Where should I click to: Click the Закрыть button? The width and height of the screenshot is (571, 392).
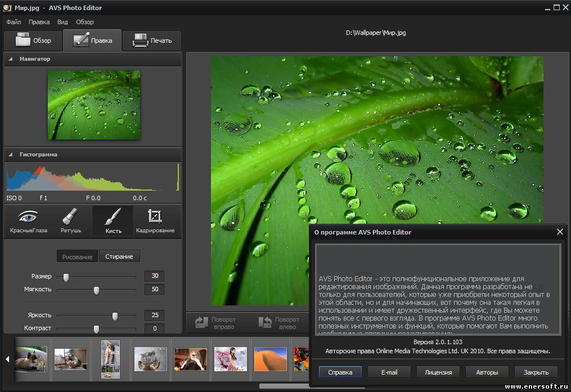click(536, 372)
